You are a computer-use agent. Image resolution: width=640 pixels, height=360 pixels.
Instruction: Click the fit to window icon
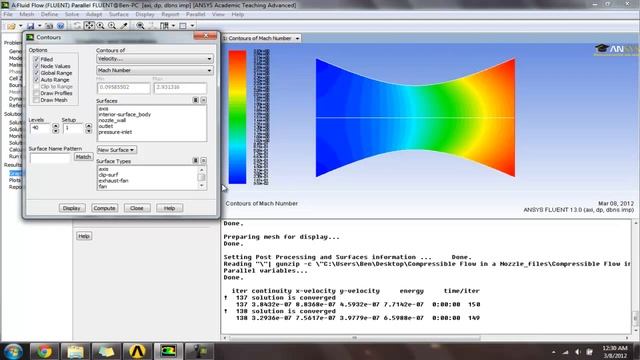140,26
